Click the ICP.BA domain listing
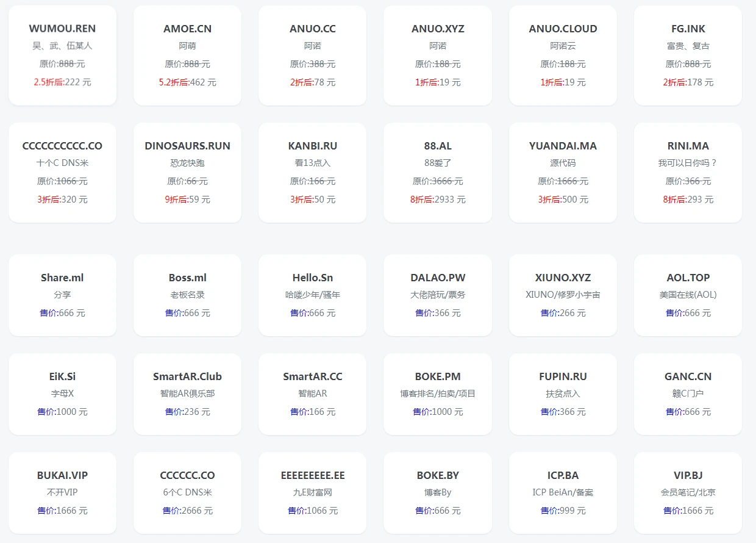Image resolution: width=756 pixels, height=543 pixels. click(563, 493)
